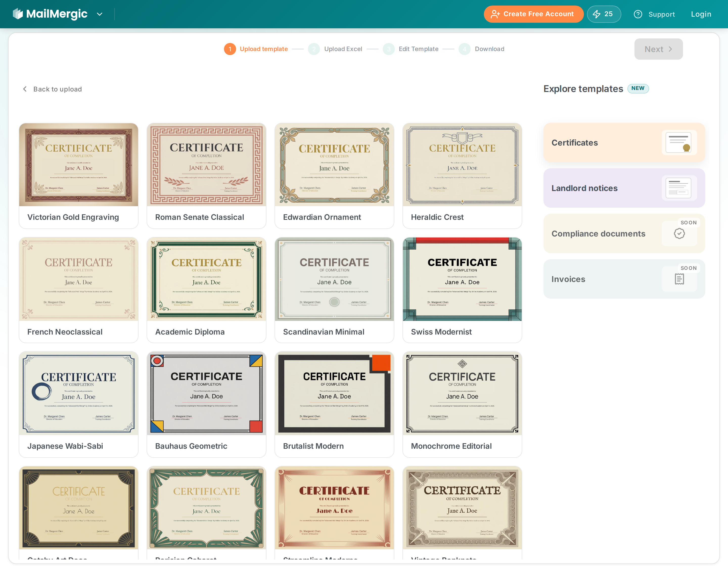
Task: Open the Support link
Action: [661, 14]
